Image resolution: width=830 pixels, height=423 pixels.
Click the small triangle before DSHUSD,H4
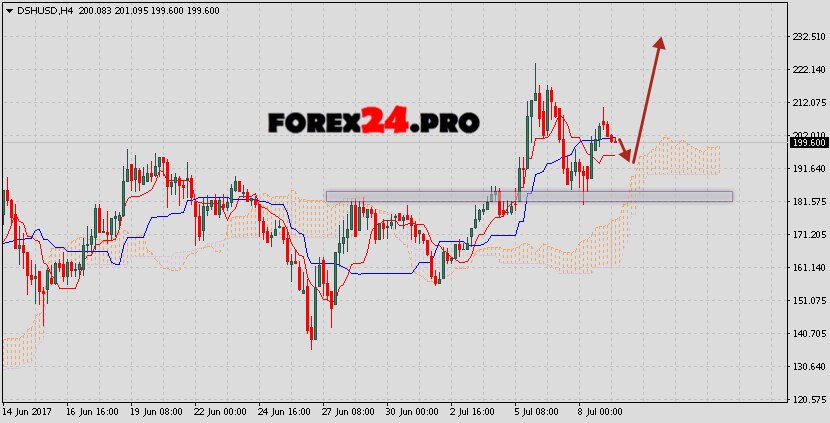8,10
